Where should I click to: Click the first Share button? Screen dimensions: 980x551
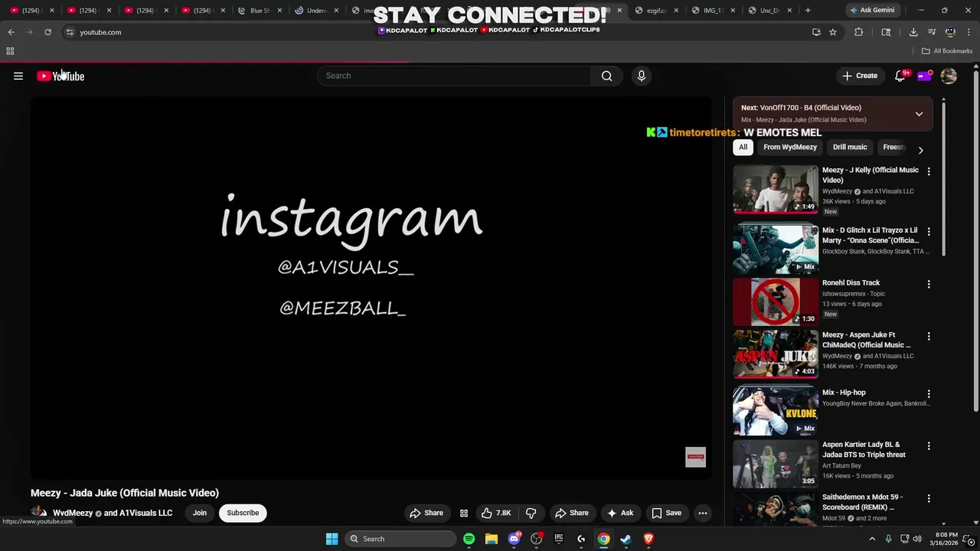coord(426,513)
